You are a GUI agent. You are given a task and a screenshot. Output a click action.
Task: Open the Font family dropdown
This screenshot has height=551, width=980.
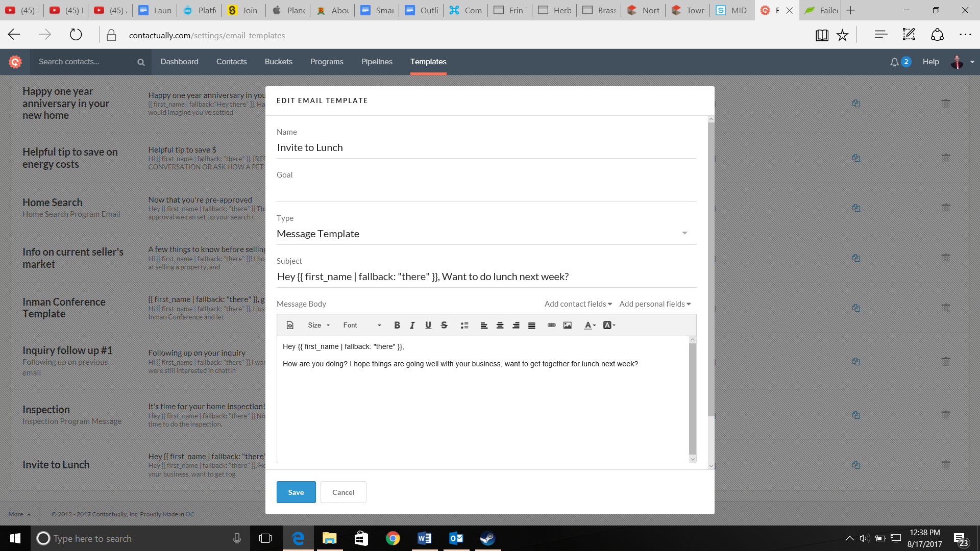(x=360, y=325)
